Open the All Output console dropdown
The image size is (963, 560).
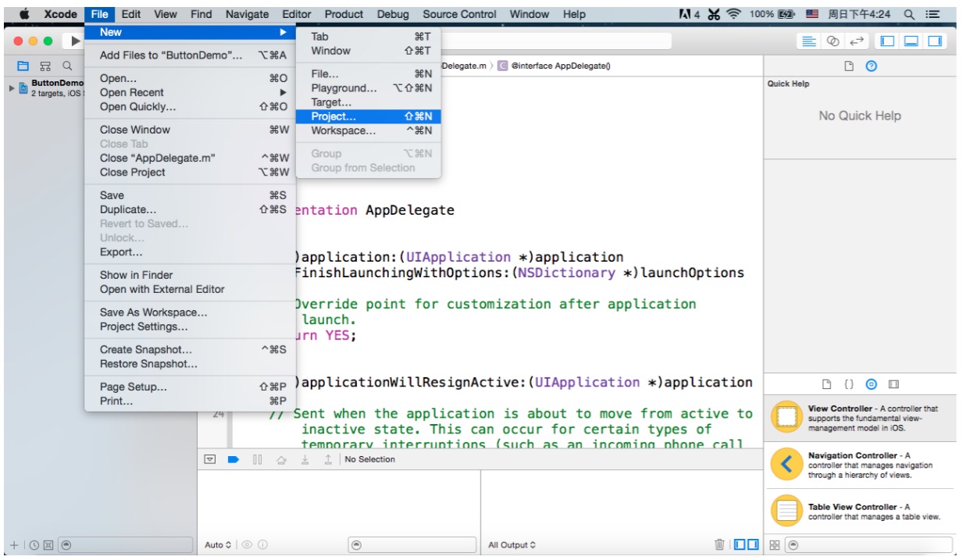tap(512, 545)
